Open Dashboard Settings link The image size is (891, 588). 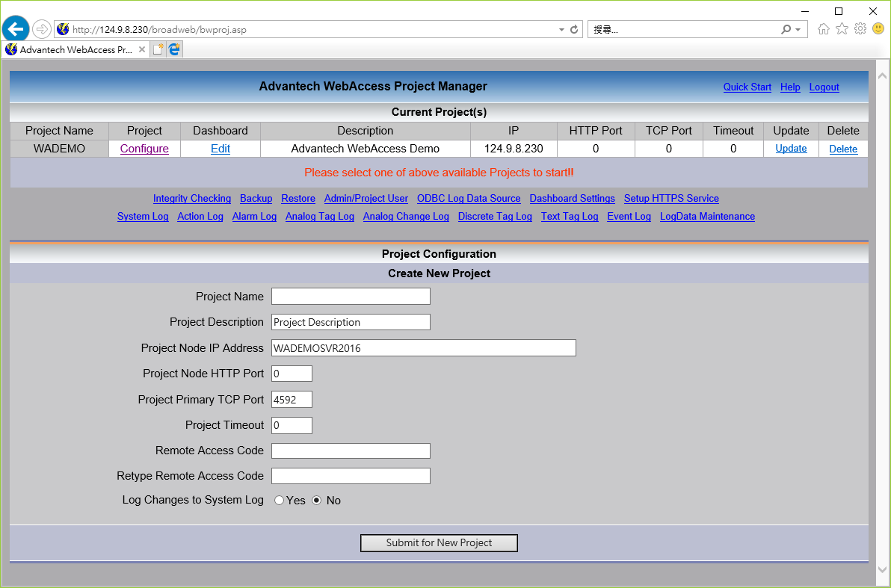(x=573, y=198)
